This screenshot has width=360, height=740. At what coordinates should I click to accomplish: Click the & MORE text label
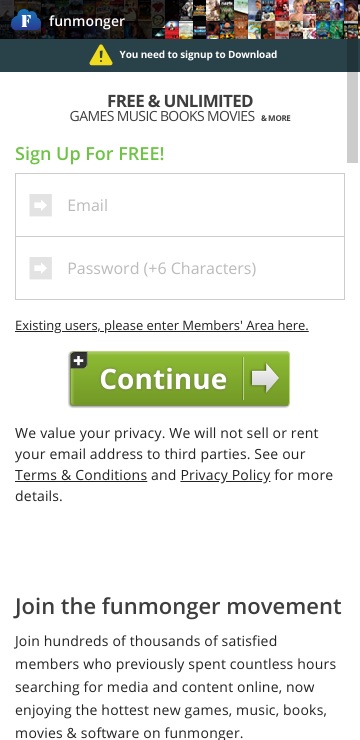(x=276, y=118)
